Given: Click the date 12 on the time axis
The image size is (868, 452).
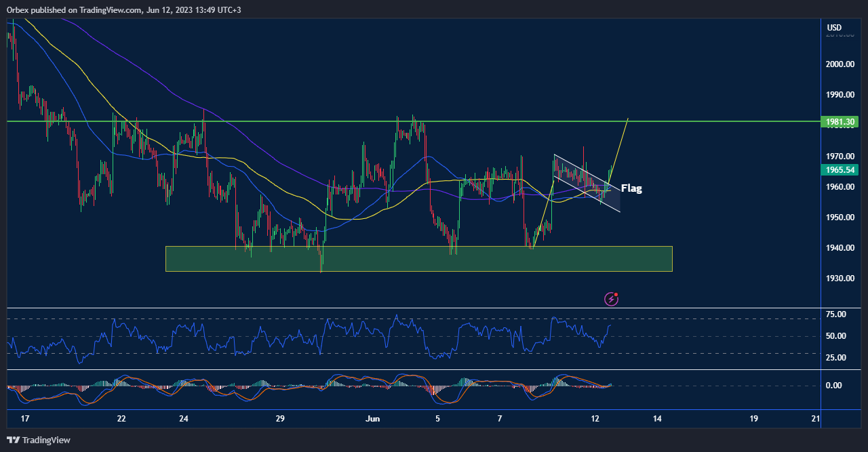Looking at the screenshot, I should point(595,419).
